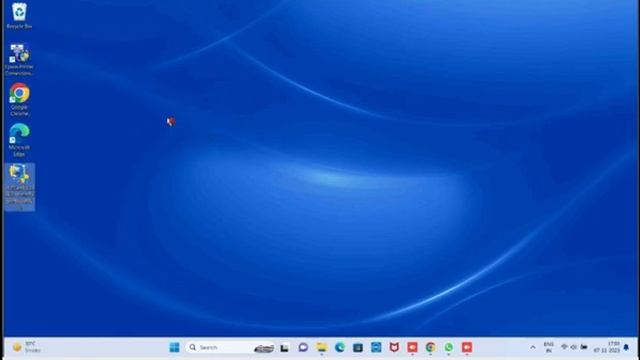Viewport: 640px width, 360px height.
Task: Switch to Google Chrome on the taskbar
Action: tap(430, 347)
